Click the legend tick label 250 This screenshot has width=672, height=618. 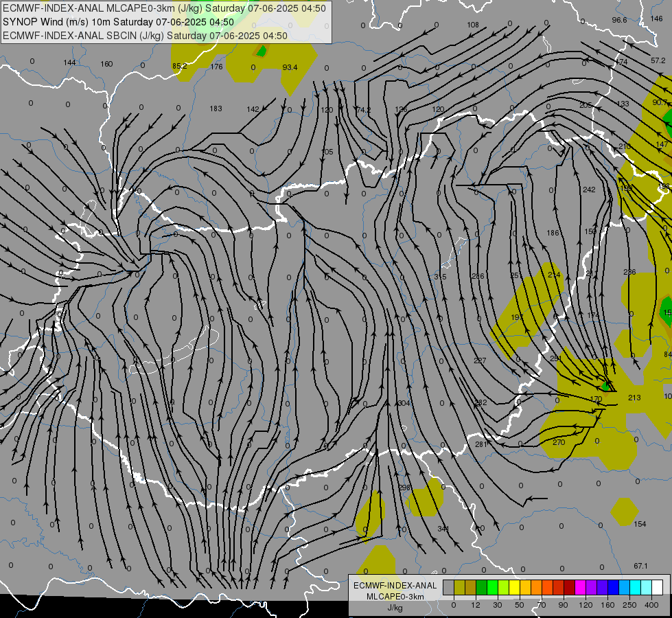[x=629, y=605]
